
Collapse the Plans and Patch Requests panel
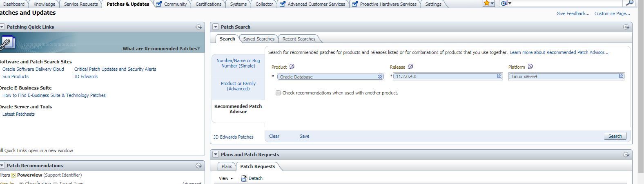click(x=216, y=155)
